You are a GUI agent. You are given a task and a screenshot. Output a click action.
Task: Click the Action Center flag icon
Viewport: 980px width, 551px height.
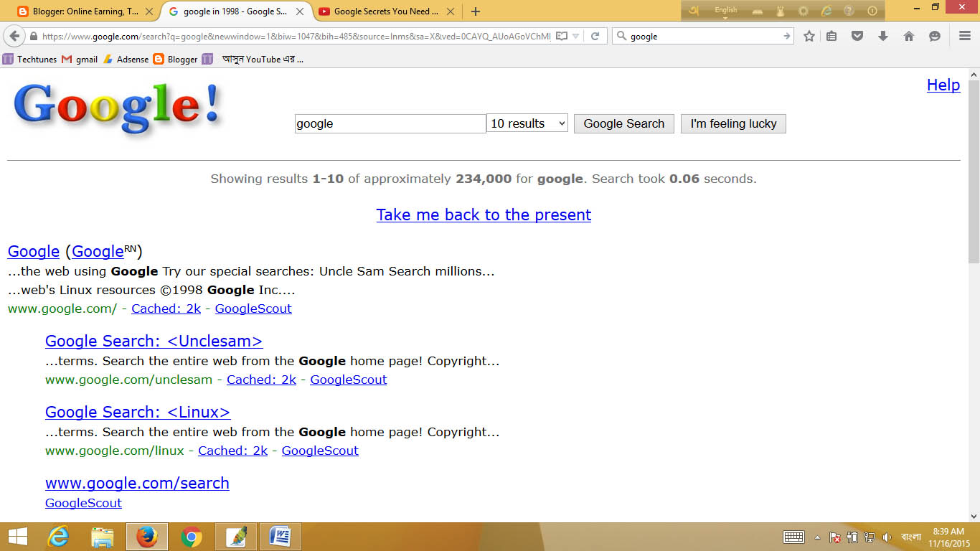[835, 537]
